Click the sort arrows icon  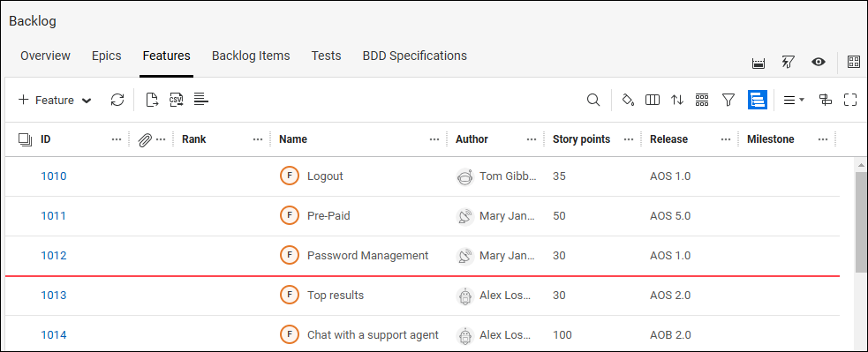click(x=677, y=101)
